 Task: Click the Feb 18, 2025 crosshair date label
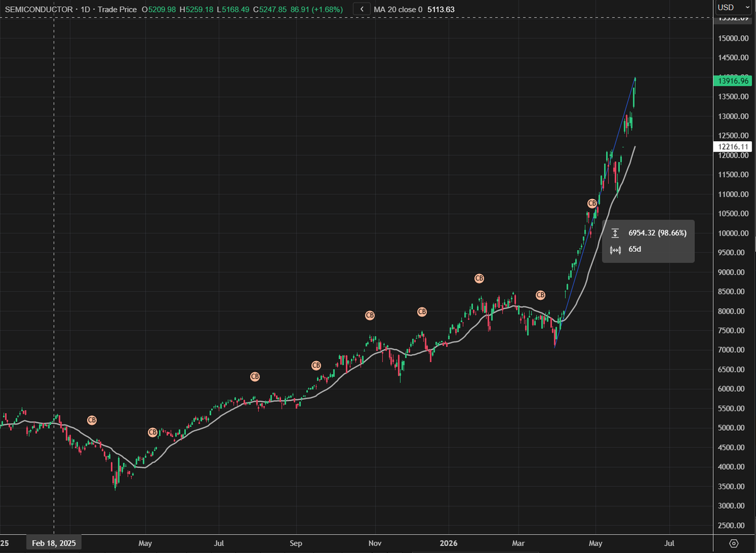pyautogui.click(x=53, y=543)
